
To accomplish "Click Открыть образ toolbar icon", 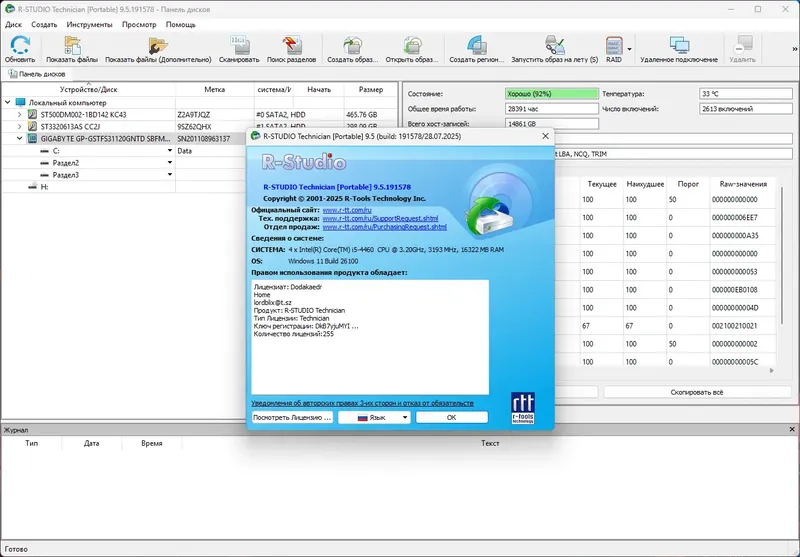I will pos(412,45).
